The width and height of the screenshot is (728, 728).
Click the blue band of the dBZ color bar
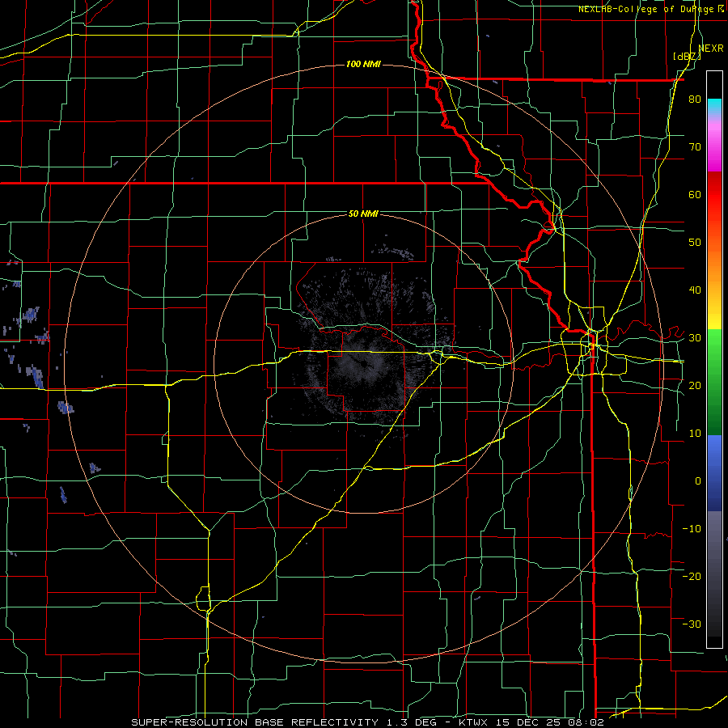coord(714,472)
